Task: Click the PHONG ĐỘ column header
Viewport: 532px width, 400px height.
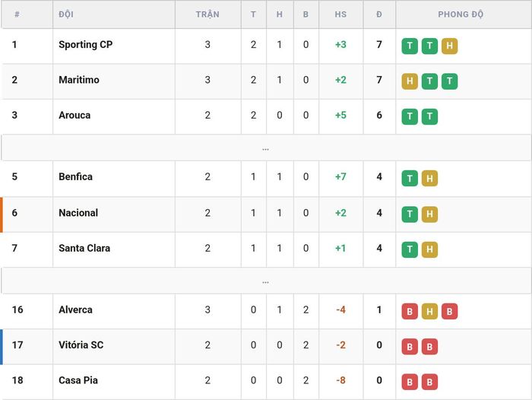Action: pos(461,14)
